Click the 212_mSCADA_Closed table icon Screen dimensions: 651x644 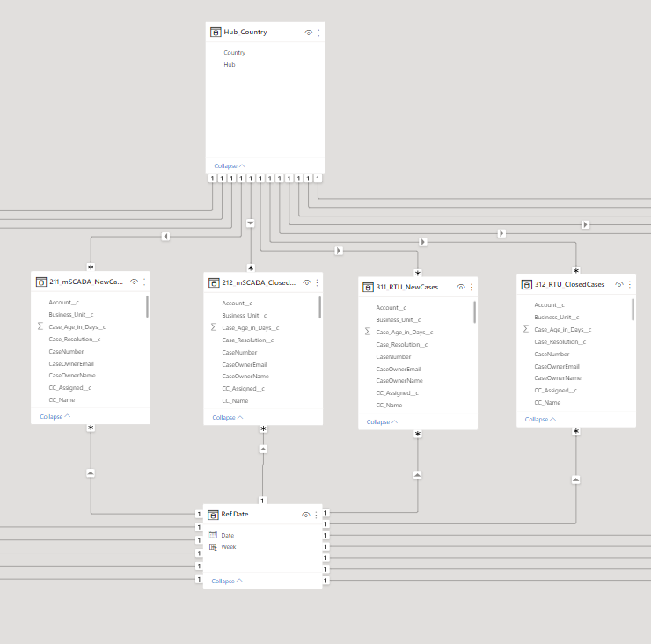pyautogui.click(x=214, y=282)
